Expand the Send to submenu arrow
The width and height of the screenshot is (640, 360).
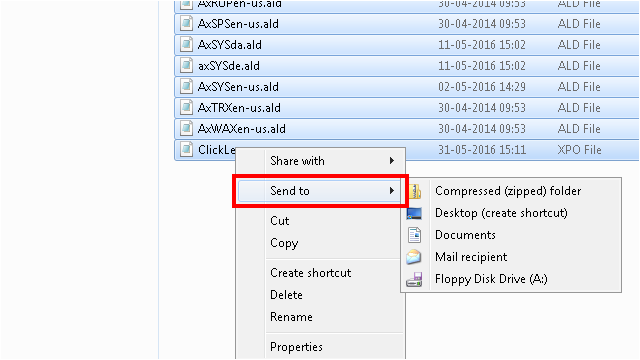[392, 191]
